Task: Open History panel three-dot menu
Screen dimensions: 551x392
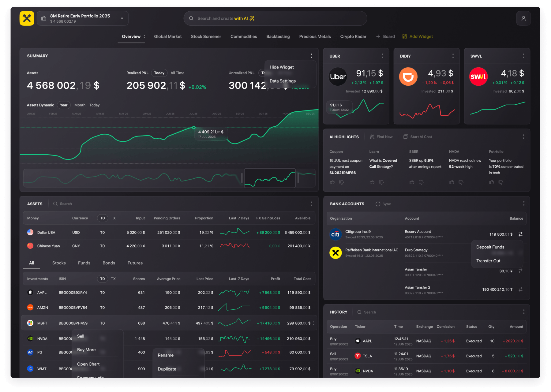Action: [x=524, y=312]
